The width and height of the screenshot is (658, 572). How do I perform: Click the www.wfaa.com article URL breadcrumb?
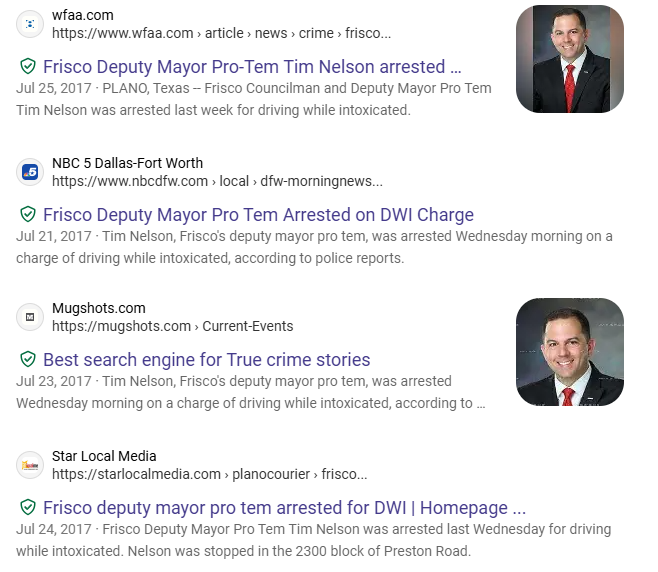coord(221,33)
